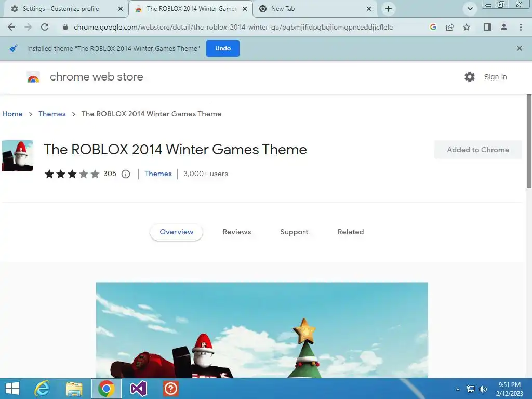Click the rating info icon next to 305
Image resolution: width=532 pixels, height=399 pixels.
[x=126, y=174]
